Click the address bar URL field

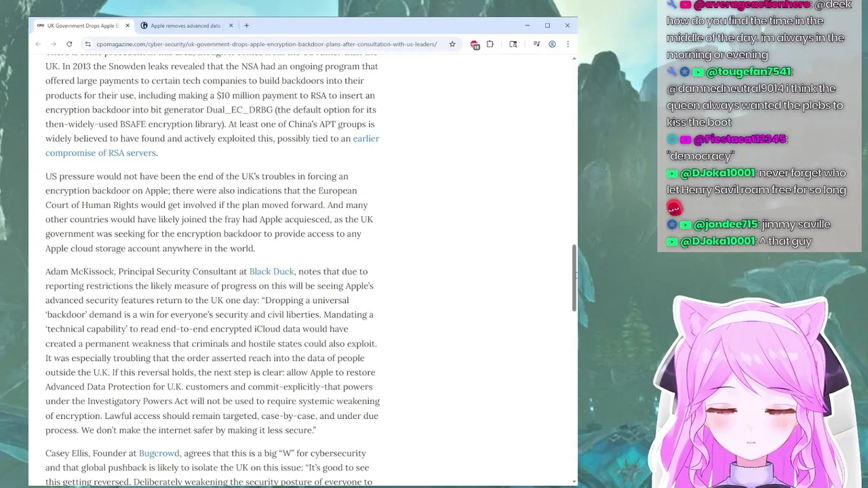tap(267, 44)
